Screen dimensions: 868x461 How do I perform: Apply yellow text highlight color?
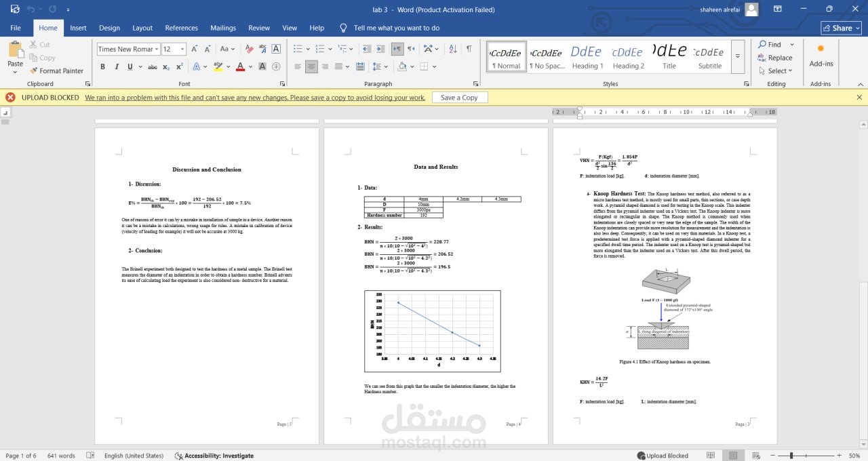(x=218, y=66)
